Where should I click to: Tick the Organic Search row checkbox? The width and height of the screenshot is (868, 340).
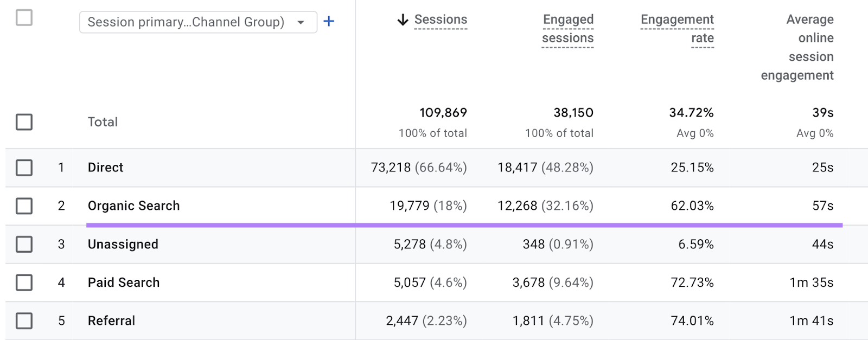coord(24,206)
